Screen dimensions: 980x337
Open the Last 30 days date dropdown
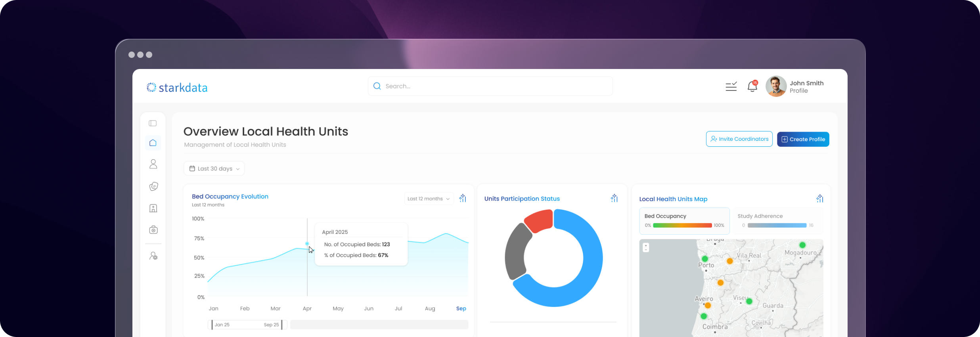[214, 168]
